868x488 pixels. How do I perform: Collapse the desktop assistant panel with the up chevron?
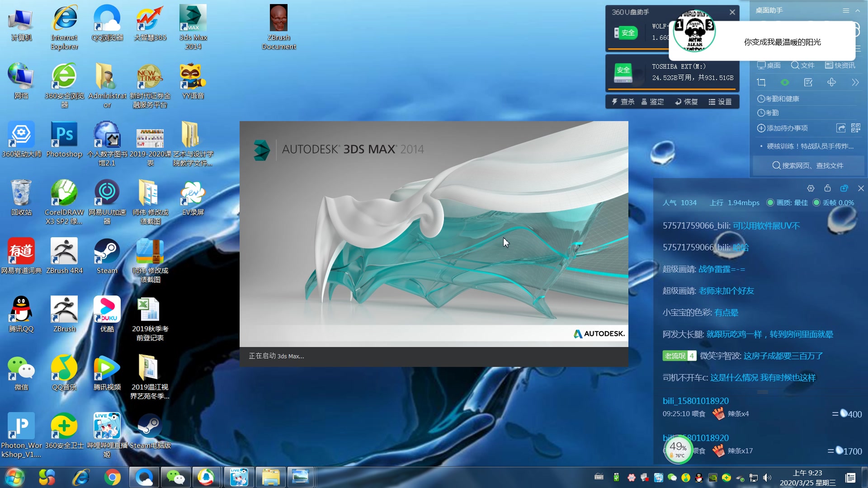pos(858,10)
